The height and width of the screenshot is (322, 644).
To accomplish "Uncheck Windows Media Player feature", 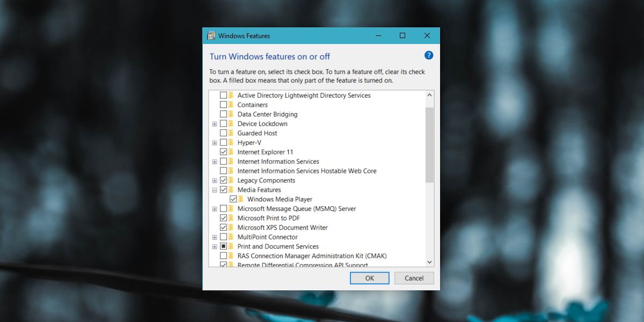I will 233,199.
